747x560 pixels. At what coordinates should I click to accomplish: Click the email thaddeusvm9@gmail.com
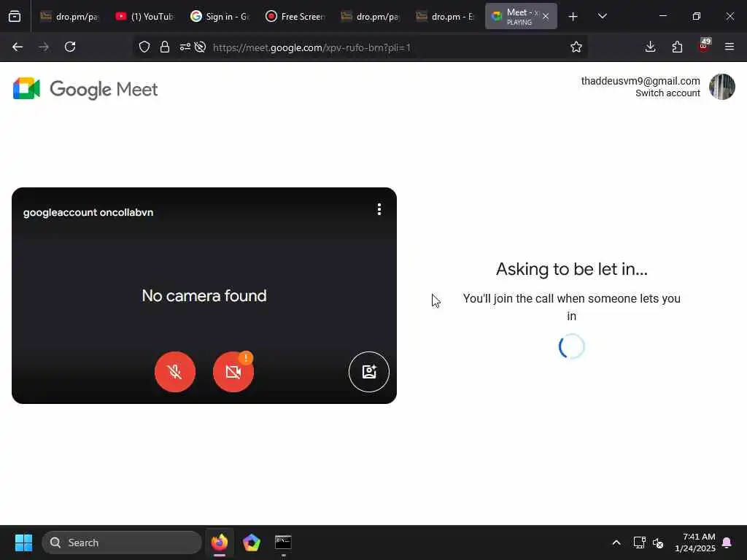[x=640, y=81]
